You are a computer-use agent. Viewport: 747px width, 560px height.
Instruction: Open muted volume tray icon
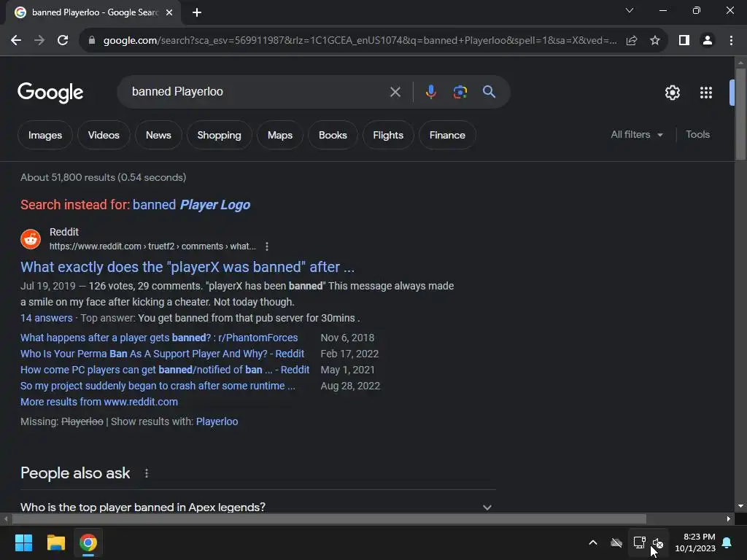[657, 542]
